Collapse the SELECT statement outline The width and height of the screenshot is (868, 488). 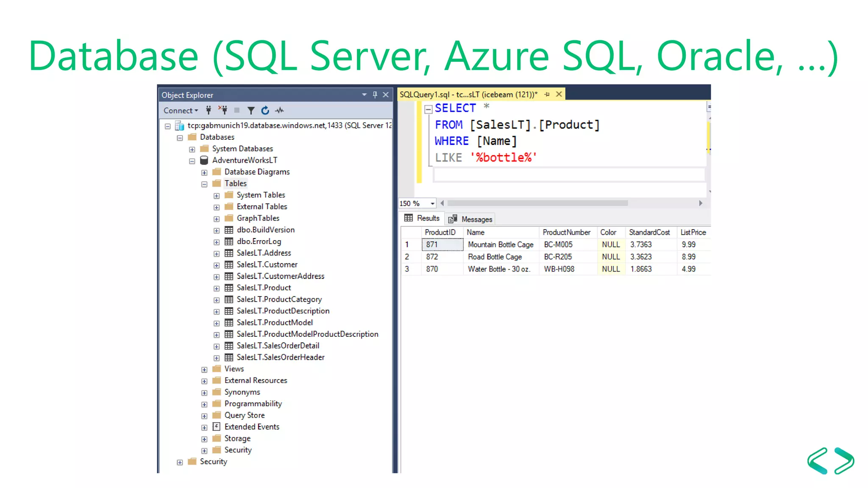(x=428, y=109)
